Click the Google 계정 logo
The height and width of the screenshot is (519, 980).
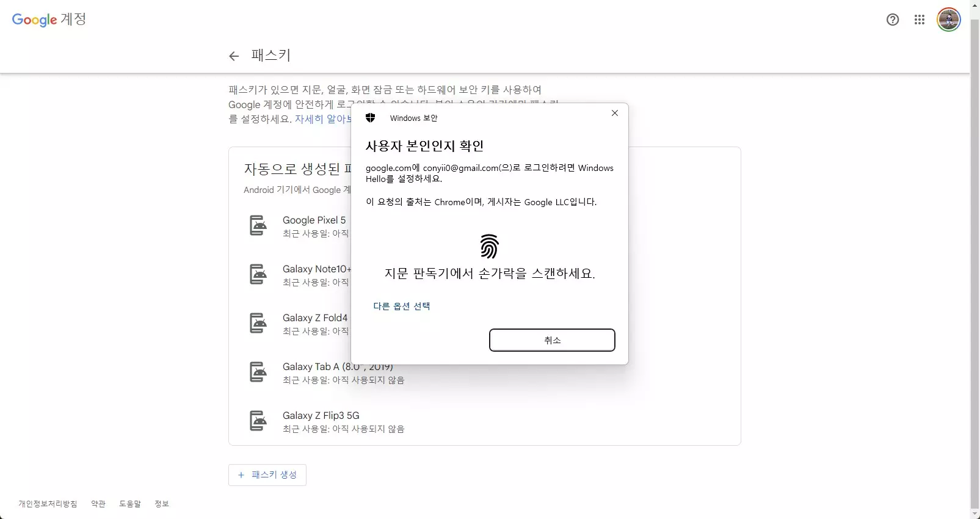point(49,20)
